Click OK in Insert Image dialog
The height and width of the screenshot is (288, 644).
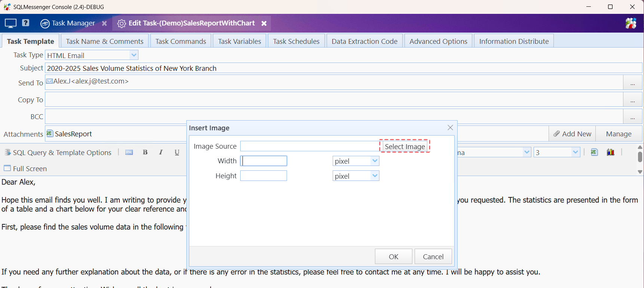point(393,257)
